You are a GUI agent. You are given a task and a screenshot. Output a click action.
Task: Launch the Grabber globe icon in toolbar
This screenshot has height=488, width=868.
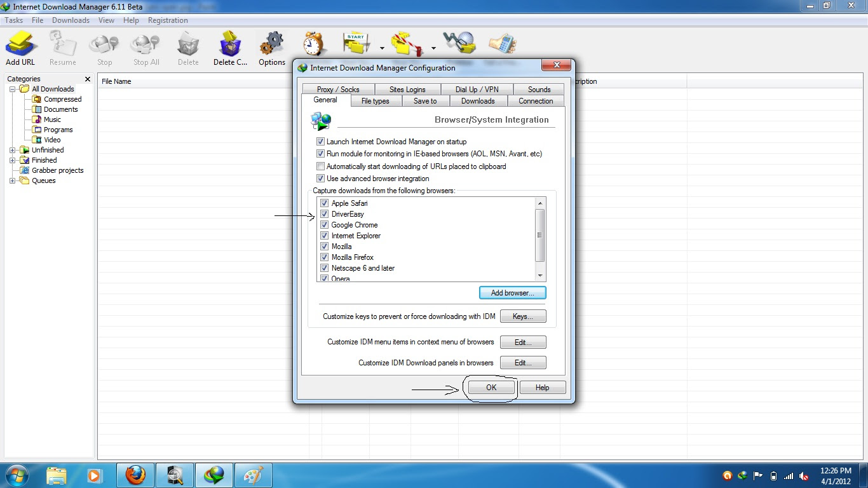(x=459, y=43)
